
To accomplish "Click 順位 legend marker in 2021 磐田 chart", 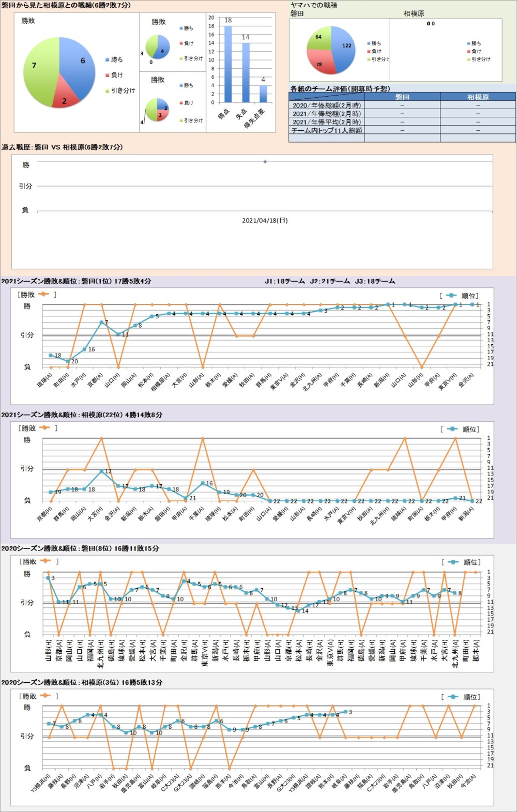I will point(451,296).
